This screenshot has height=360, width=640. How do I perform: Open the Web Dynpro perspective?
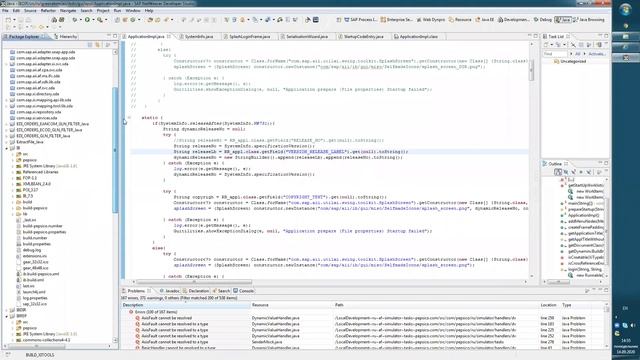(x=430, y=20)
